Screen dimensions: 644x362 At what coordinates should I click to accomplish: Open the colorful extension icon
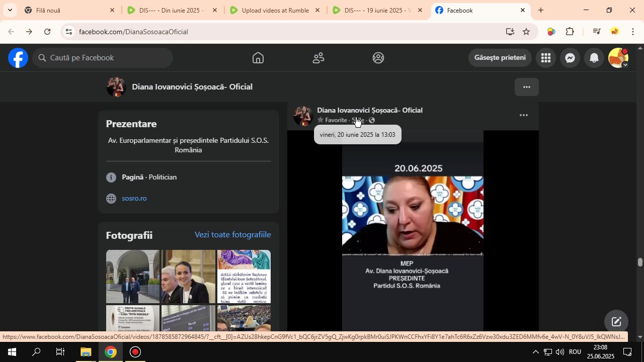pyautogui.click(x=551, y=32)
